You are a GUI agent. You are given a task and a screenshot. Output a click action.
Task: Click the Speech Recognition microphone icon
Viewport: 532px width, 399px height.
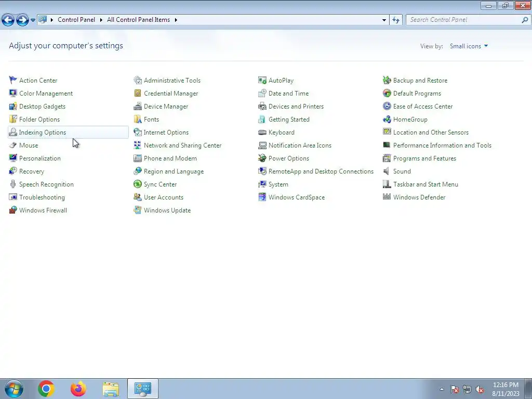(x=13, y=184)
